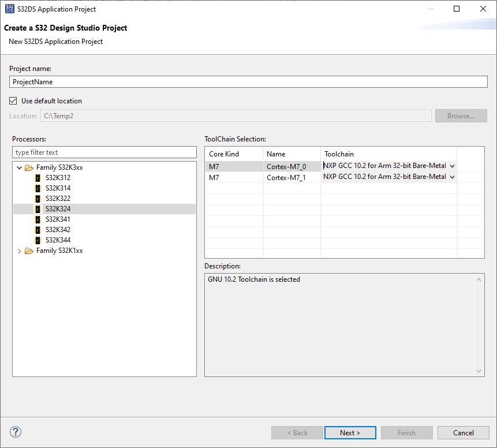Select S32K322 processor label
Screen dimensions: 497x448
click(x=58, y=199)
